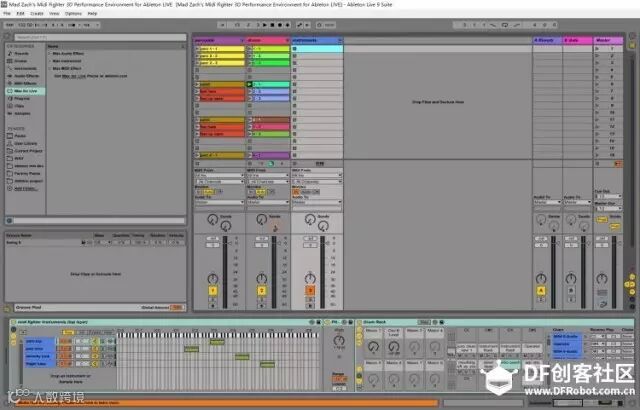Select the percussion track header
640x410 pixels.
click(x=218, y=40)
